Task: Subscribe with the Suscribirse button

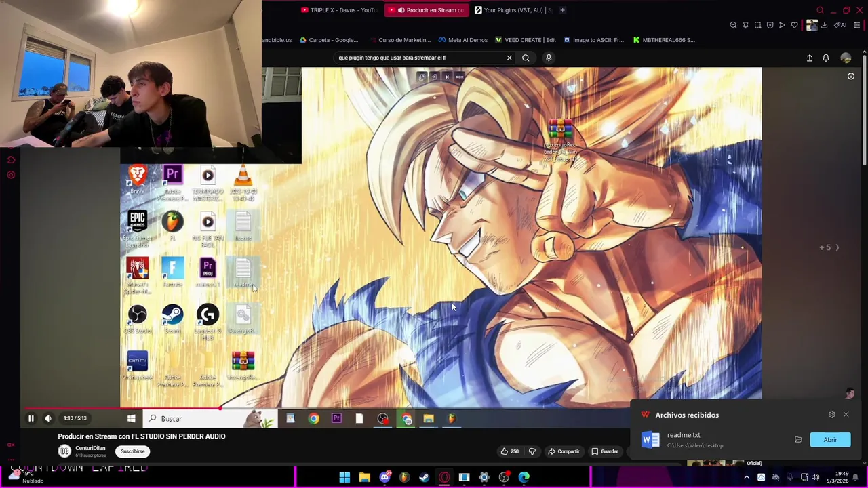Action: point(133,451)
